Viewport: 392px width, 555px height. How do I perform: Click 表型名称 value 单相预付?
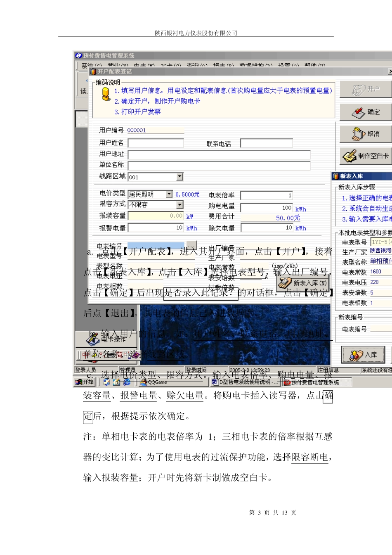pos(381,261)
